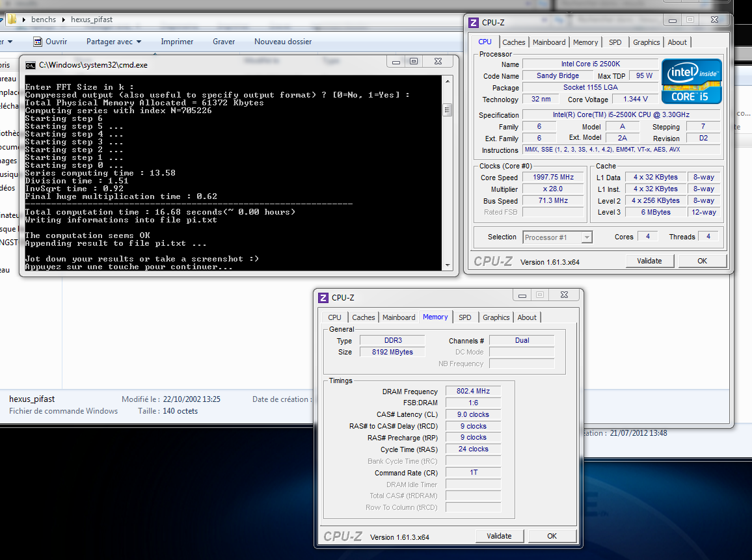Select SPD tab in lower CPU-Z window

(x=464, y=317)
